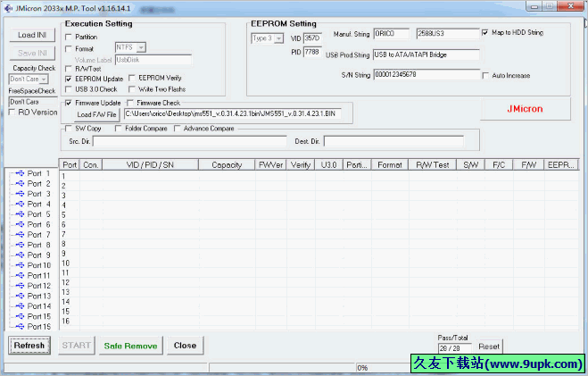Enable the Advance Compare checkbox
Screen dimensions: 588x376
pos(177,129)
